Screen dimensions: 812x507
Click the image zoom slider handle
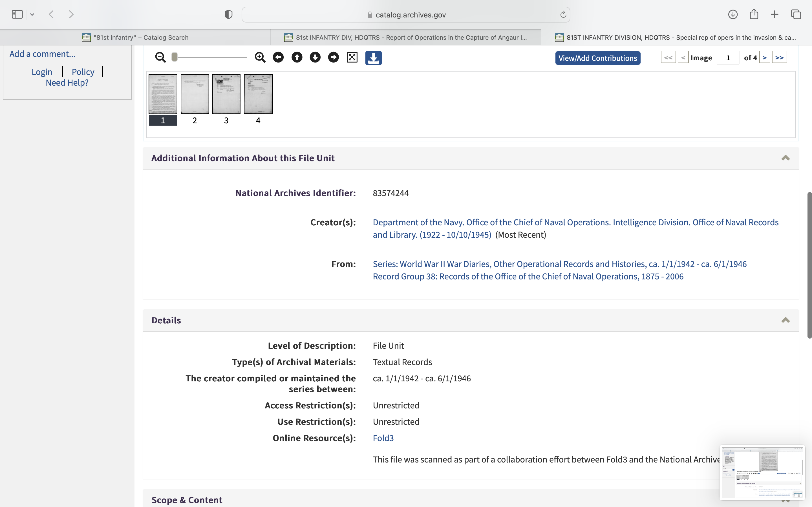(175, 57)
